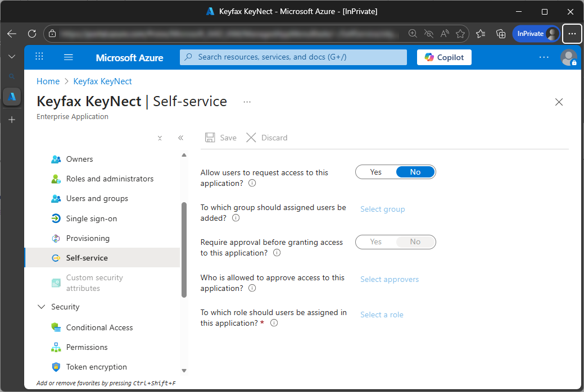
Task: Add page to favorites with star icon
Action: coord(460,34)
